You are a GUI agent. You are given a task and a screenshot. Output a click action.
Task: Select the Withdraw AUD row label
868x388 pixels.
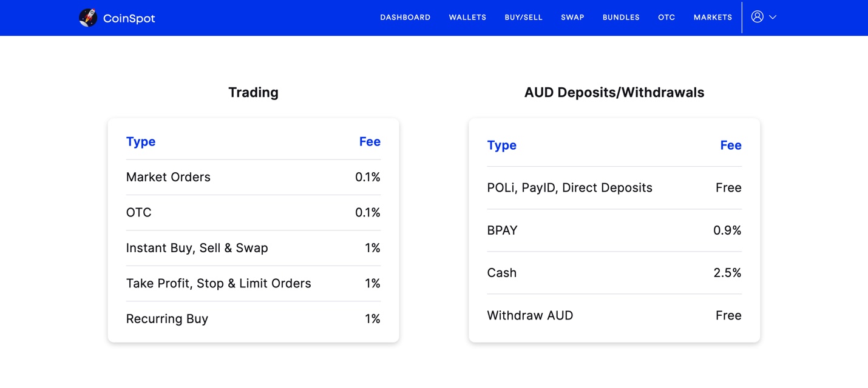(x=530, y=316)
